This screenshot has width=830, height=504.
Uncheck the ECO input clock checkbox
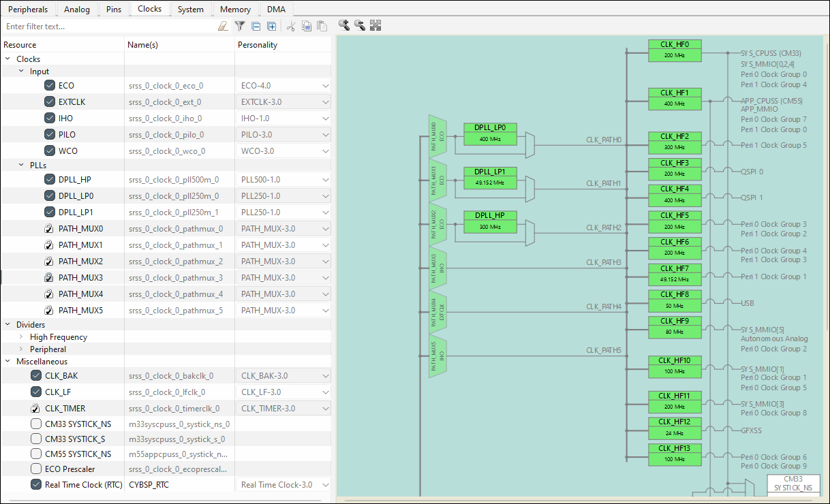(49, 86)
